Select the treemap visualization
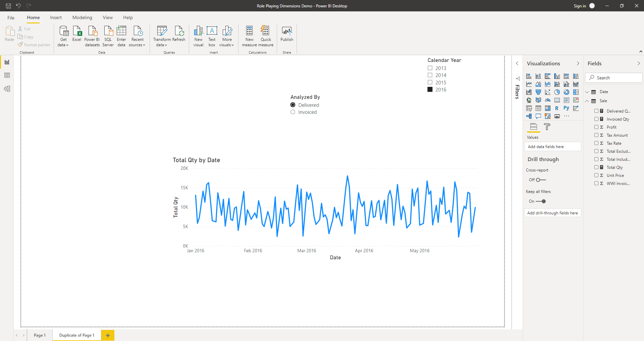The height and width of the screenshot is (341, 644). (x=576, y=92)
